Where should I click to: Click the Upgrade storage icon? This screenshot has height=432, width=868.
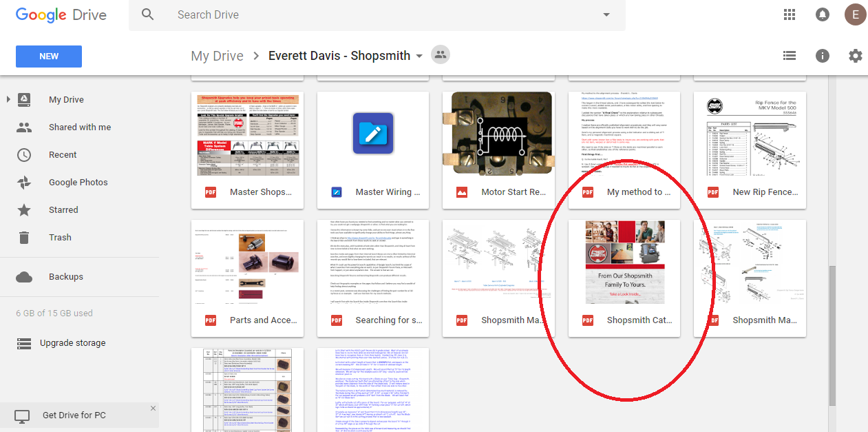(24, 343)
